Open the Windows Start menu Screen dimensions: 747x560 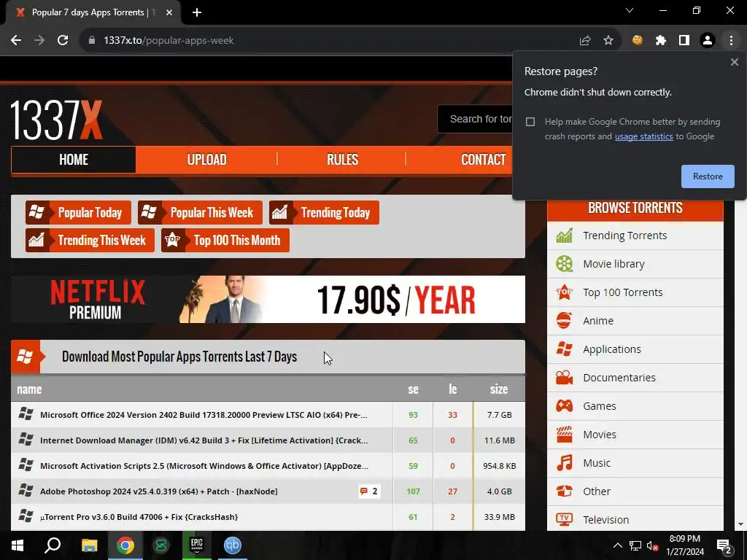pyautogui.click(x=18, y=545)
